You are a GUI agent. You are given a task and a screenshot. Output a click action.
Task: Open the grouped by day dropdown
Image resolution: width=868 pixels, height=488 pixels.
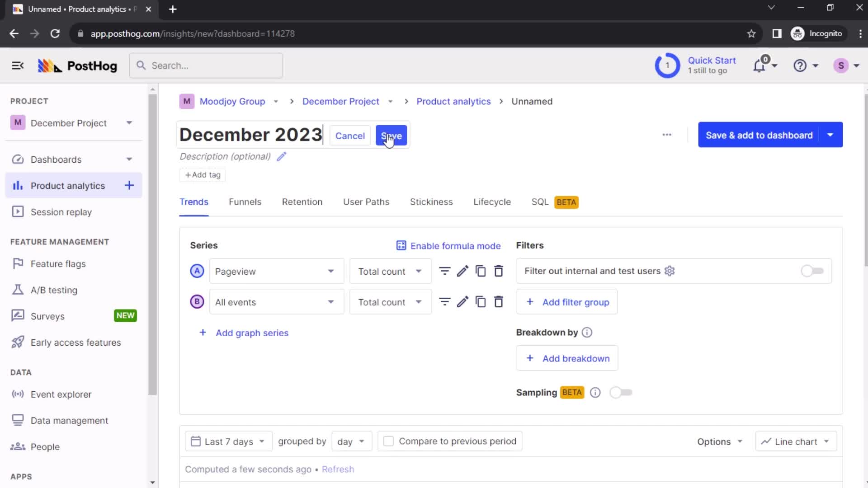click(x=349, y=441)
